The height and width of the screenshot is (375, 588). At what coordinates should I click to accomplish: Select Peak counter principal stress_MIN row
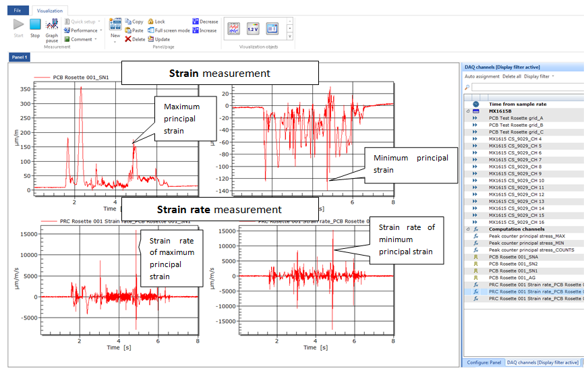click(x=523, y=243)
